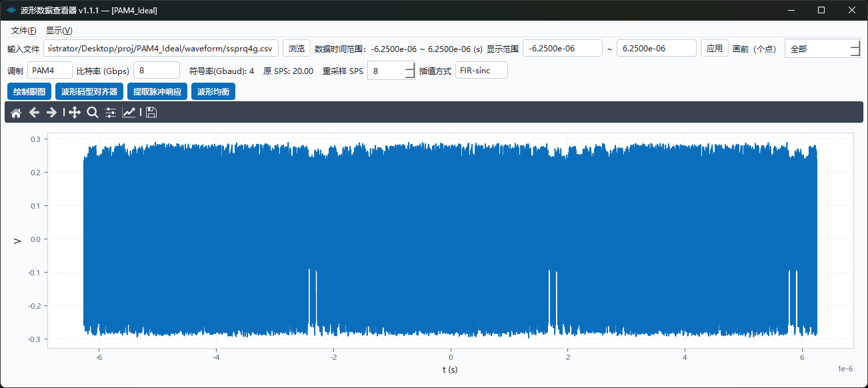Click the 显示范围 label
This screenshot has width=868, height=388.
click(503, 49)
